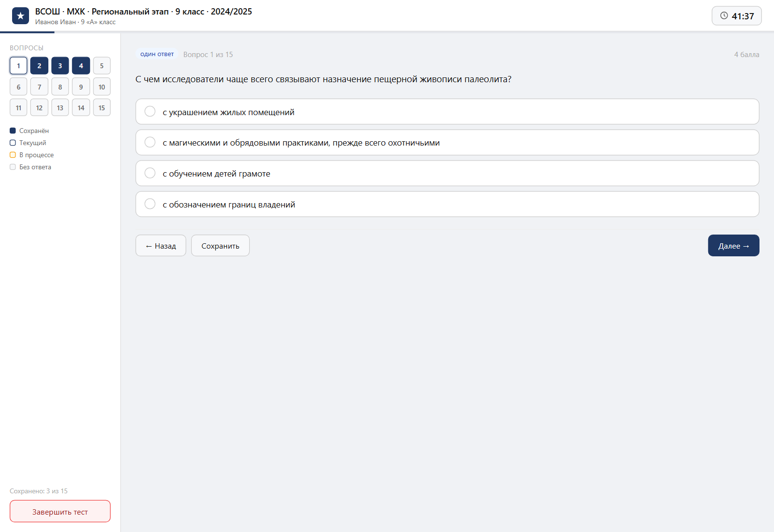
Task: Go to question 2 in the navigator
Action: click(x=39, y=66)
